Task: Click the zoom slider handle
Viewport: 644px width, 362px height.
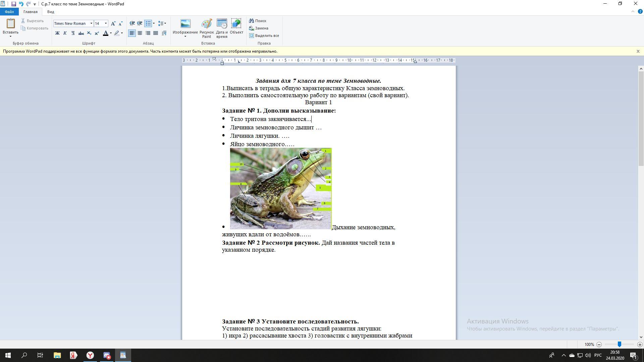Action: (x=620, y=344)
